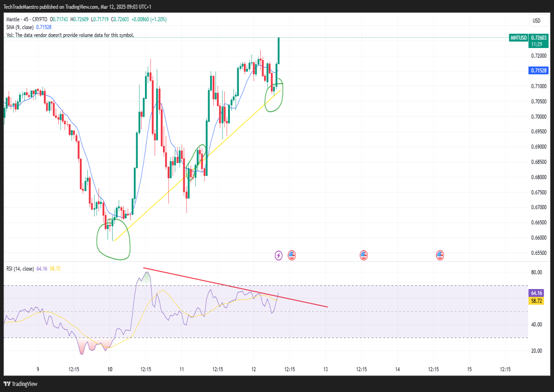Viewport: 554px width, 392px height.
Task: Click the 40.00 RSI scale label
Action: click(x=536, y=325)
